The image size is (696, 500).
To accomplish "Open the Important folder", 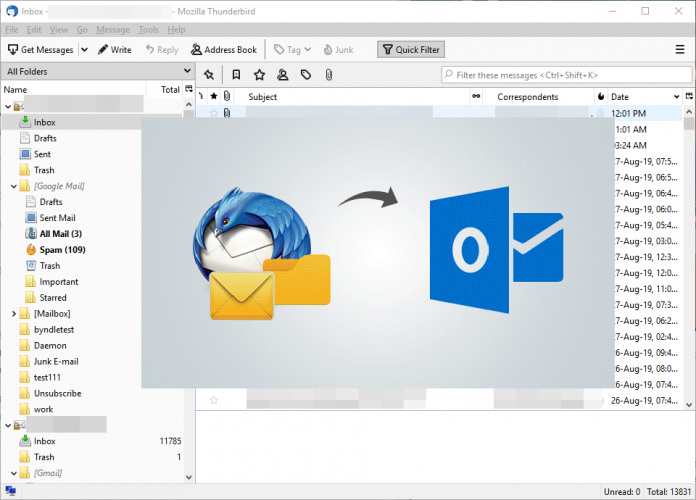I will pos(59,282).
